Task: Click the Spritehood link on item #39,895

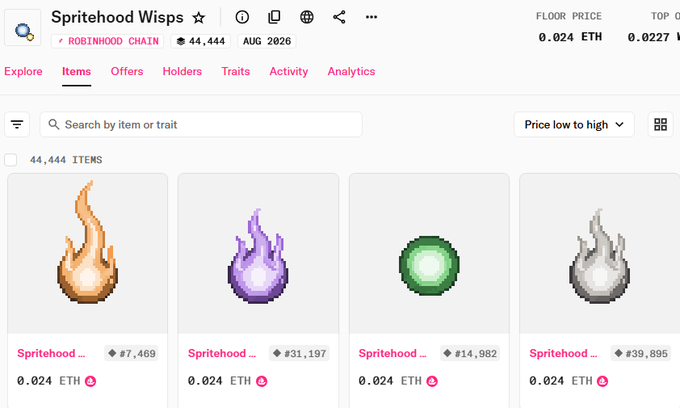Action: tap(563, 353)
